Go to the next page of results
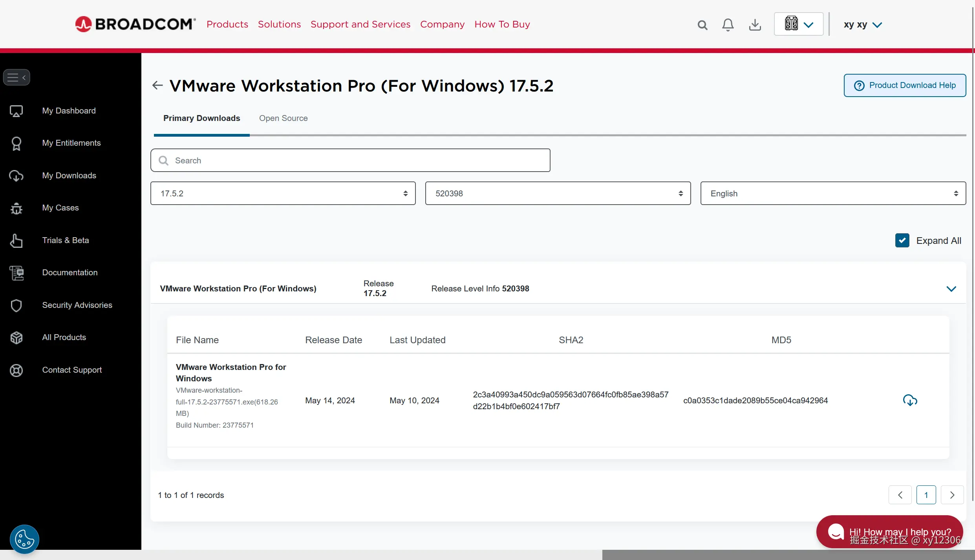The width and height of the screenshot is (975, 560). pos(952,495)
